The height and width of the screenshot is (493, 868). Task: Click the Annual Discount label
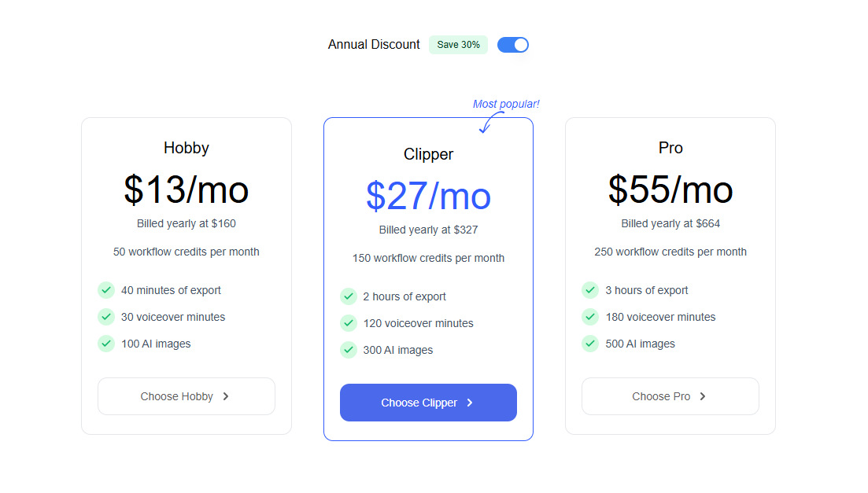374,45
